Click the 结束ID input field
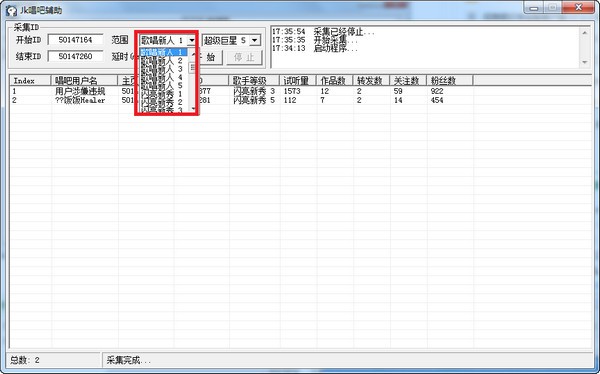Screen dimensions: 600x374 (x=75, y=56)
